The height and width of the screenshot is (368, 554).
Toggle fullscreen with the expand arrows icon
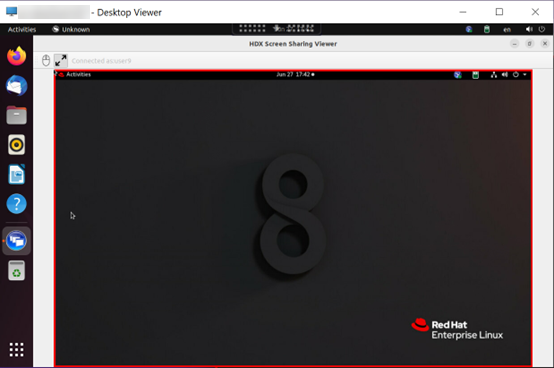point(61,60)
